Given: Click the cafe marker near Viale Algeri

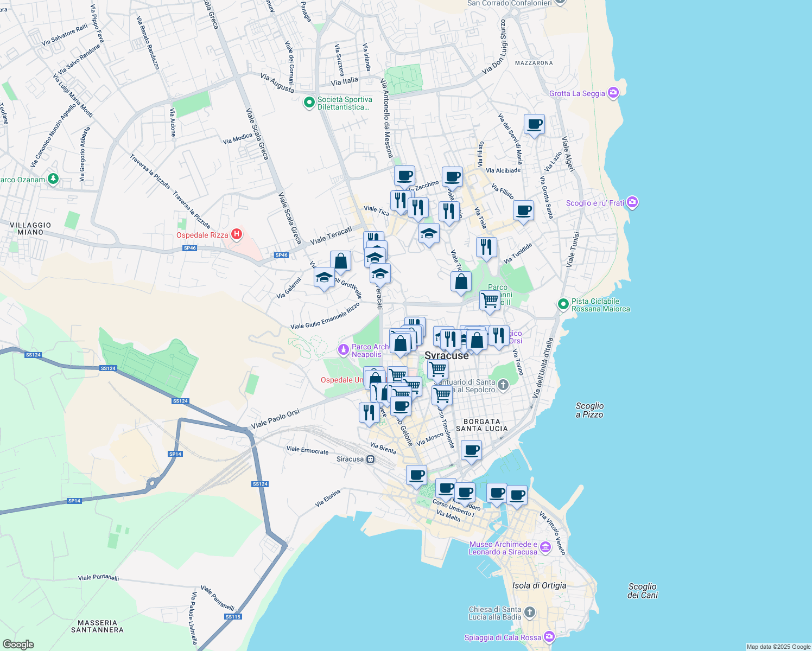Looking at the screenshot, I should point(534,125).
